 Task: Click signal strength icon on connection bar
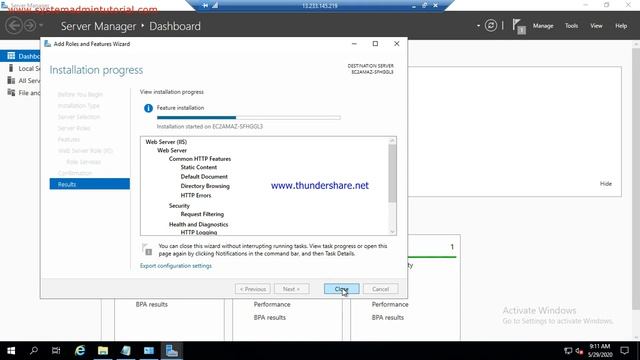[x=215, y=5]
